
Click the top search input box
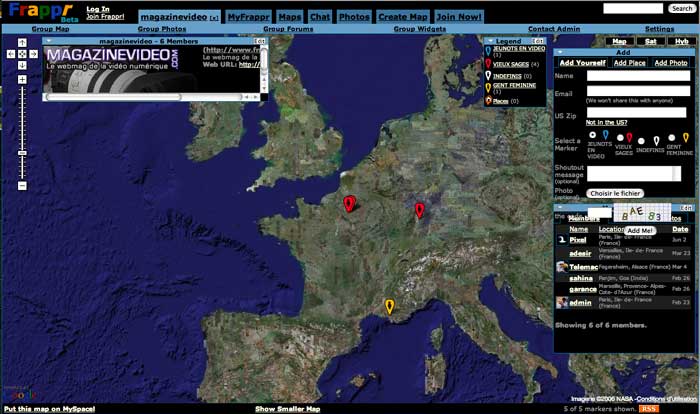tap(633, 8)
